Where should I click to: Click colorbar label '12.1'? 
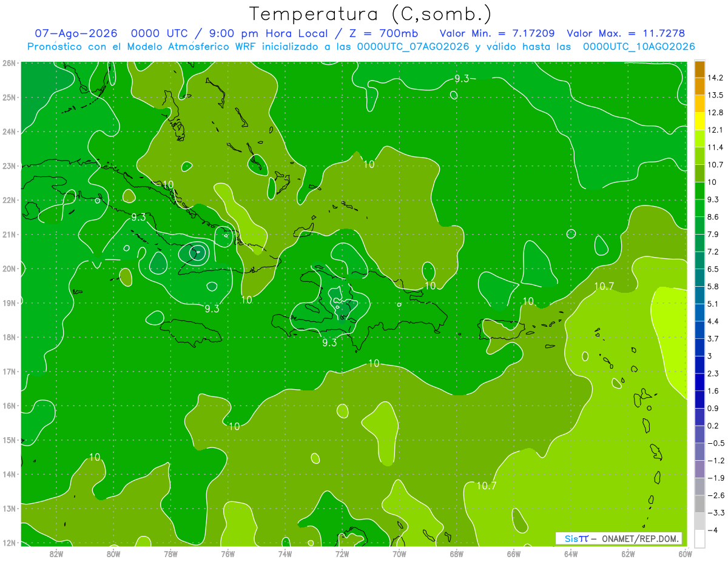click(715, 130)
